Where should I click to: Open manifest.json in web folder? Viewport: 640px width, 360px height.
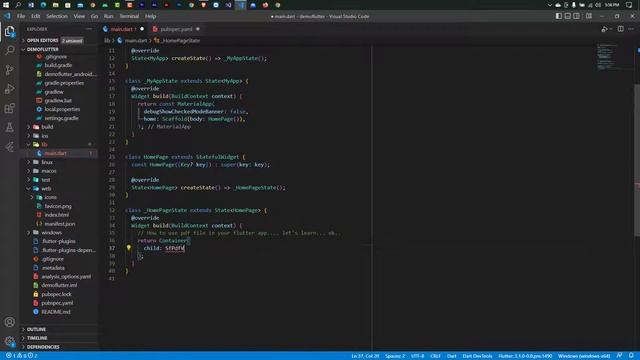(x=60, y=224)
